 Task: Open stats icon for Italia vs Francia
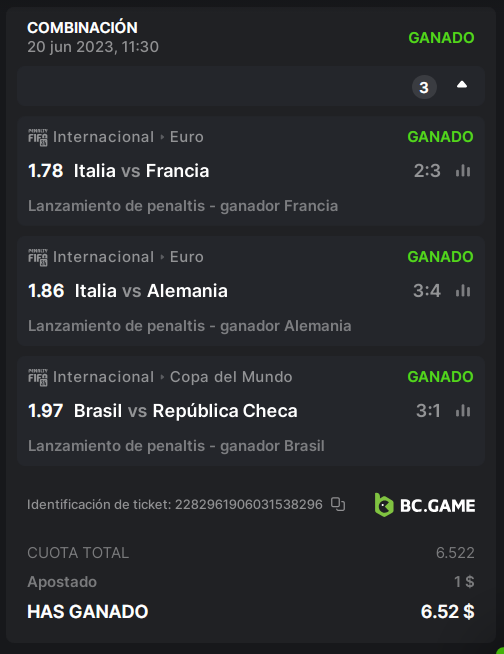pos(463,170)
